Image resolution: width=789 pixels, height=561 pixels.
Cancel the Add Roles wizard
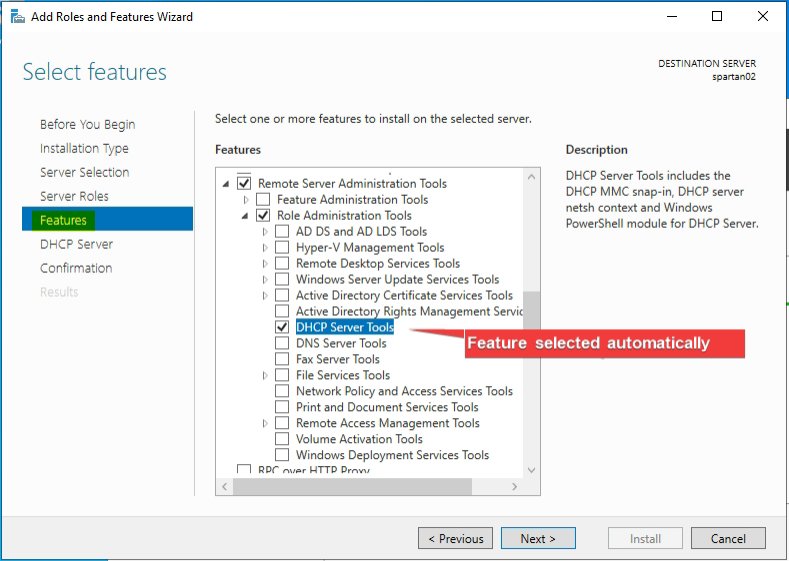728,538
